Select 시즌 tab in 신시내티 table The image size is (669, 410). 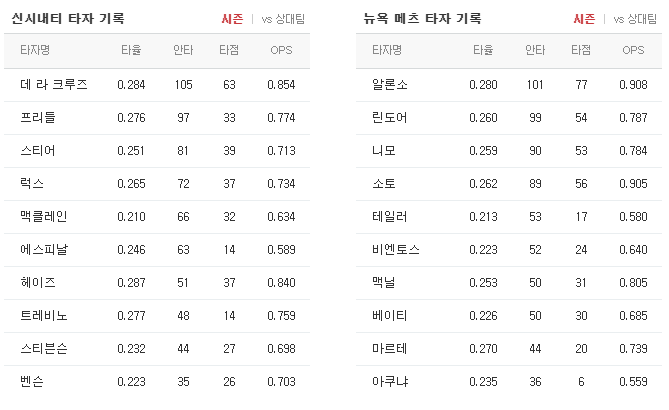232,19
